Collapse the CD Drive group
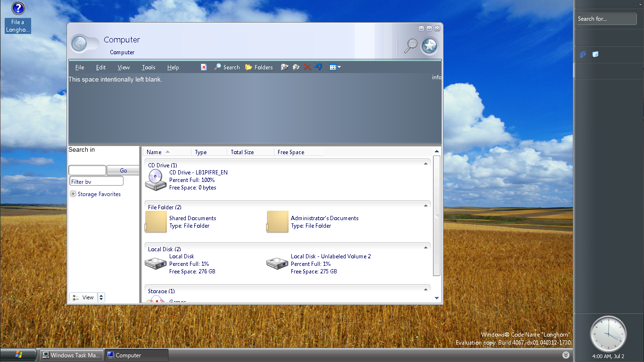644x362 pixels. click(x=426, y=164)
